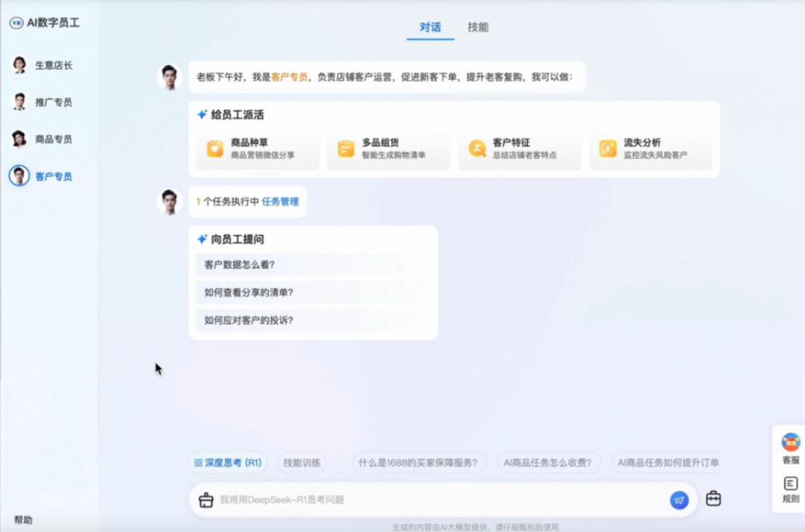Viewport: 805px width, 532px height.
Task: Toggle 深度思考 (R1) mode
Action: point(228,463)
